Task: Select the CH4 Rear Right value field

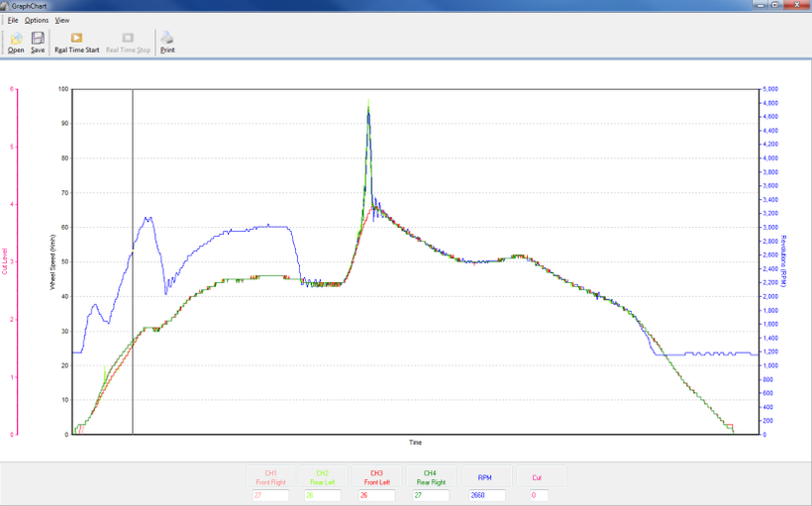Action: pos(431,495)
